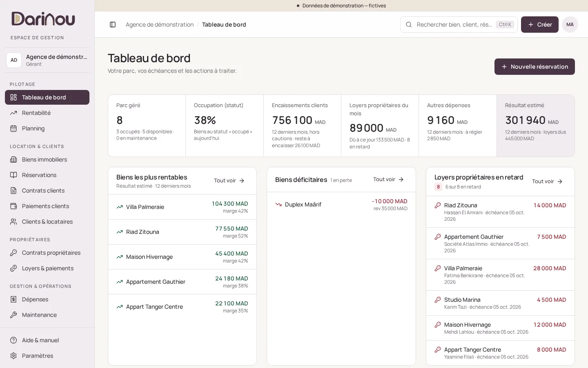Click the Clients & locataires people icon
This screenshot has width=588, height=368.
pos(13,222)
